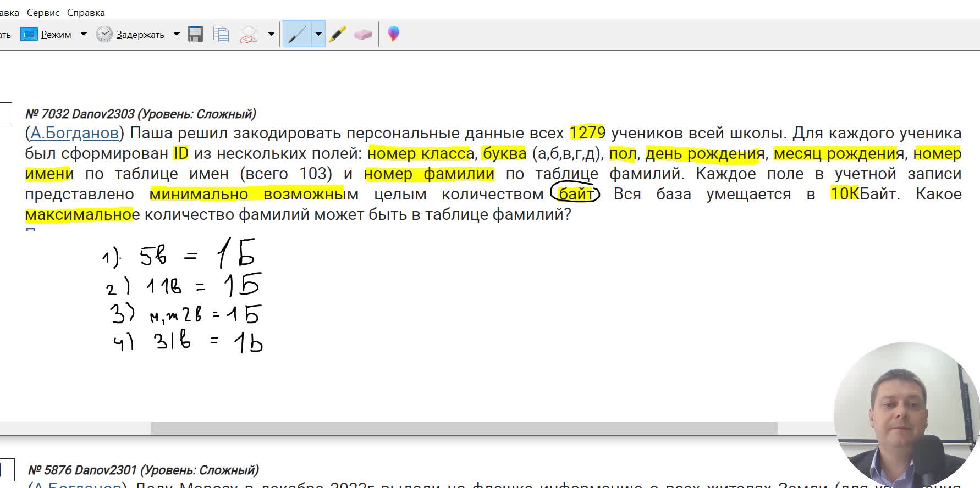
Task: Click the highlighted text минимально возможным
Action: 254,194
